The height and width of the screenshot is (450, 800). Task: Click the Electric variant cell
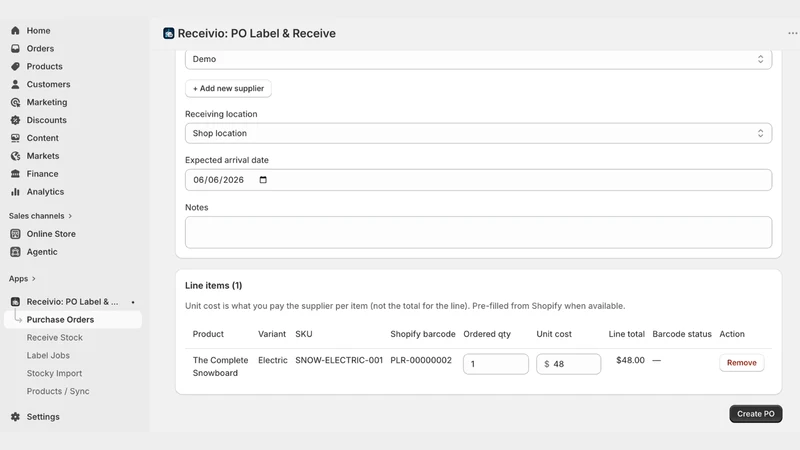[x=272, y=360]
